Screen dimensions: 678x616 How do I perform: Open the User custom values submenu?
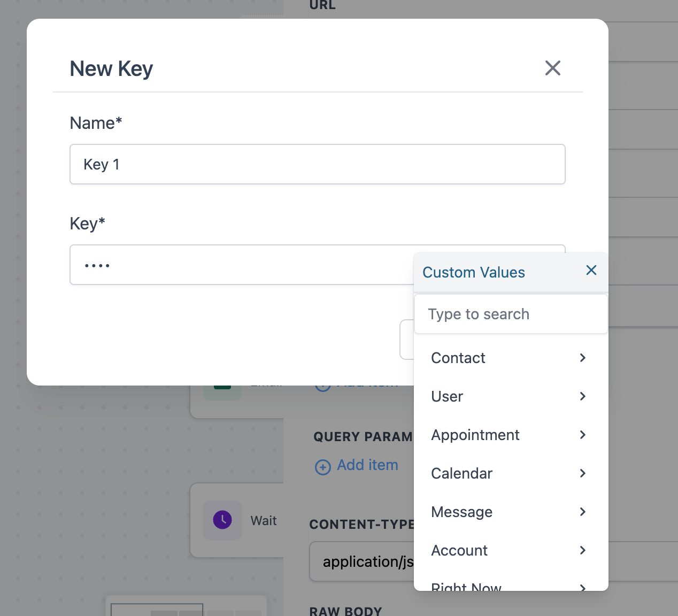tap(447, 396)
